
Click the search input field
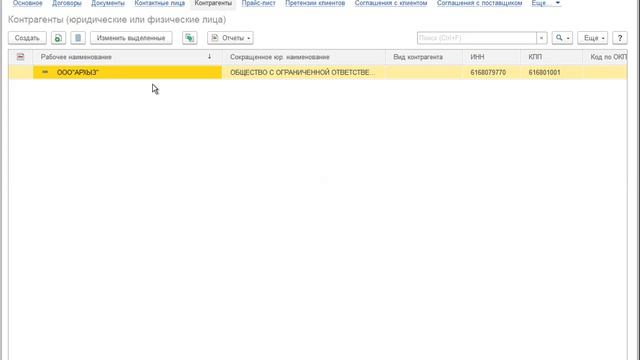coord(476,38)
